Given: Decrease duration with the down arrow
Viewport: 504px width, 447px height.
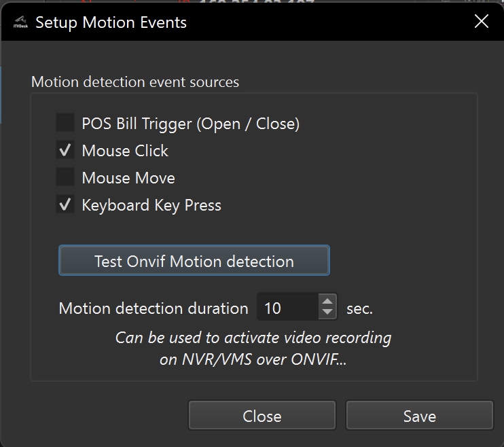Looking at the screenshot, I should click(x=327, y=315).
